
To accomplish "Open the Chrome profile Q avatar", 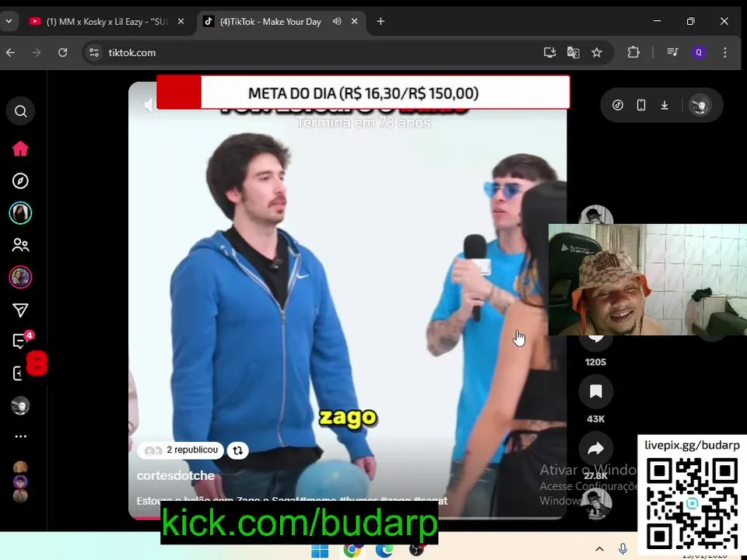I will point(699,52).
